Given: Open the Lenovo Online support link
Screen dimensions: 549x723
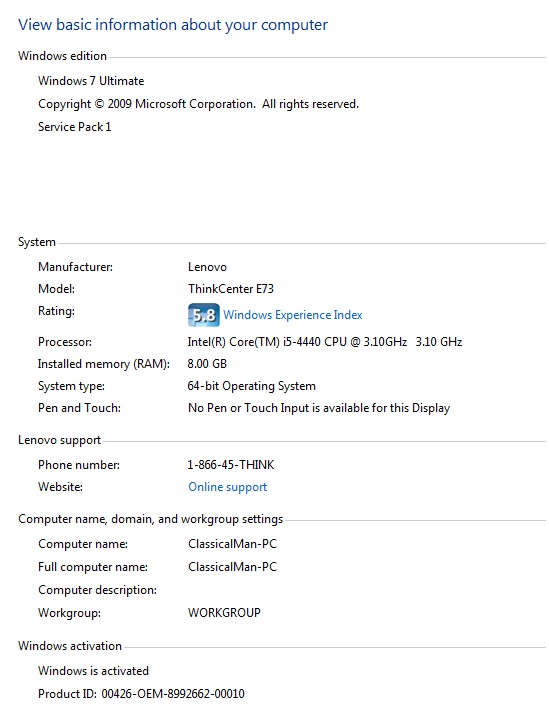Looking at the screenshot, I should [227, 487].
